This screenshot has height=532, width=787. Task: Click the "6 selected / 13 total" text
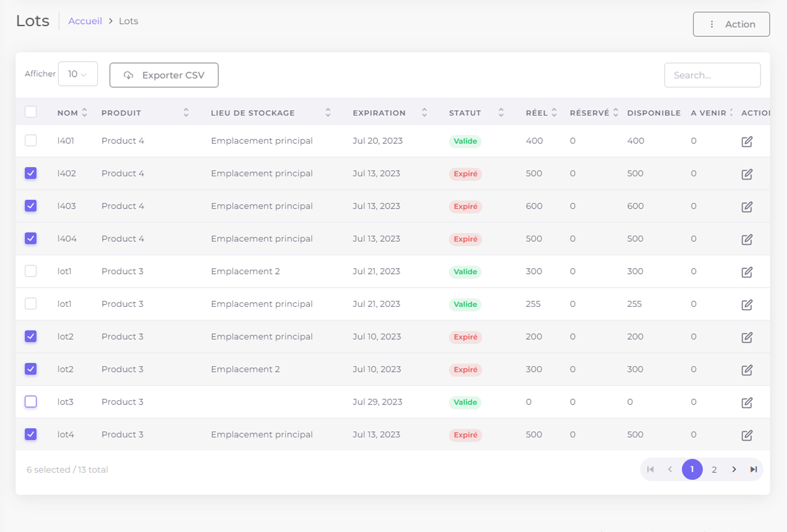[x=67, y=470]
